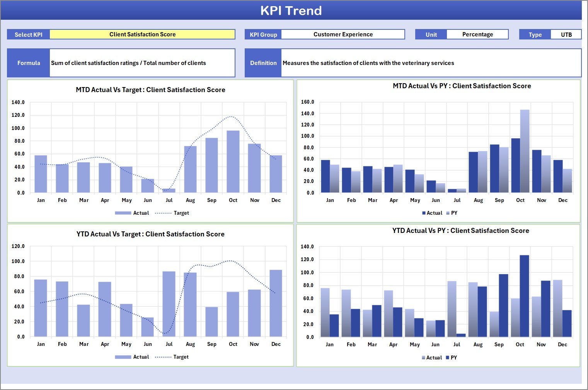The image size is (588, 390).
Task: Select the Percentage unit field
Action: pos(478,34)
